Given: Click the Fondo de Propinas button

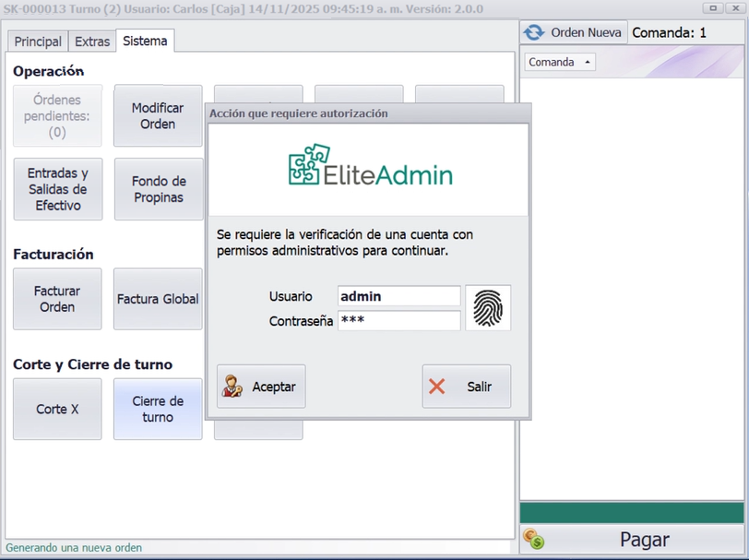Looking at the screenshot, I should click(159, 189).
